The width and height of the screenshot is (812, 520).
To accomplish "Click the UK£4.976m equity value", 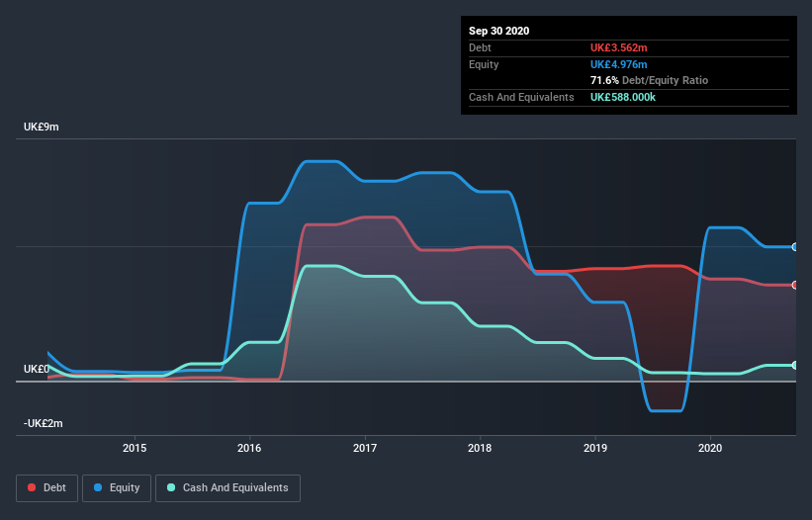I will [x=619, y=64].
